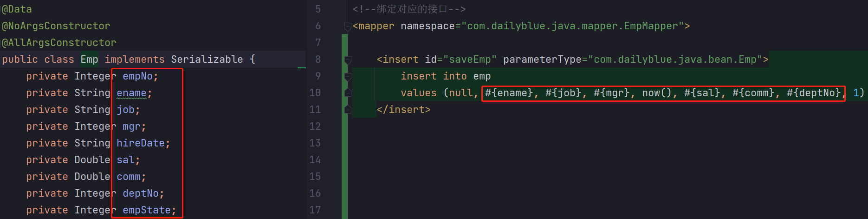Click the 'values' keyword on line 10
Screen dimensions: 868x219
419,93
